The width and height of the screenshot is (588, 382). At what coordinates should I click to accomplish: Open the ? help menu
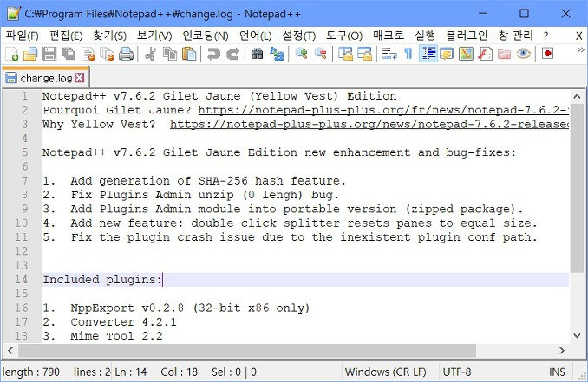[x=546, y=36]
